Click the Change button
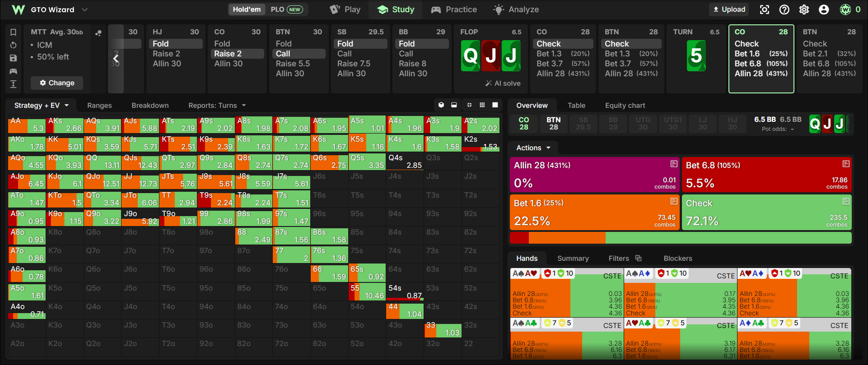Image resolution: width=868 pixels, height=365 pixels. (x=57, y=83)
